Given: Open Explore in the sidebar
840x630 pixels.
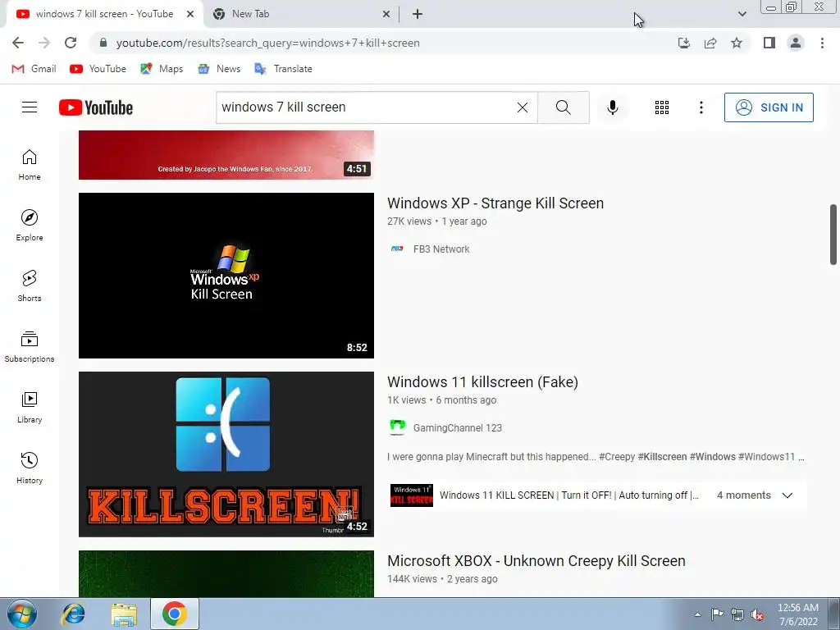Looking at the screenshot, I should tap(30, 225).
